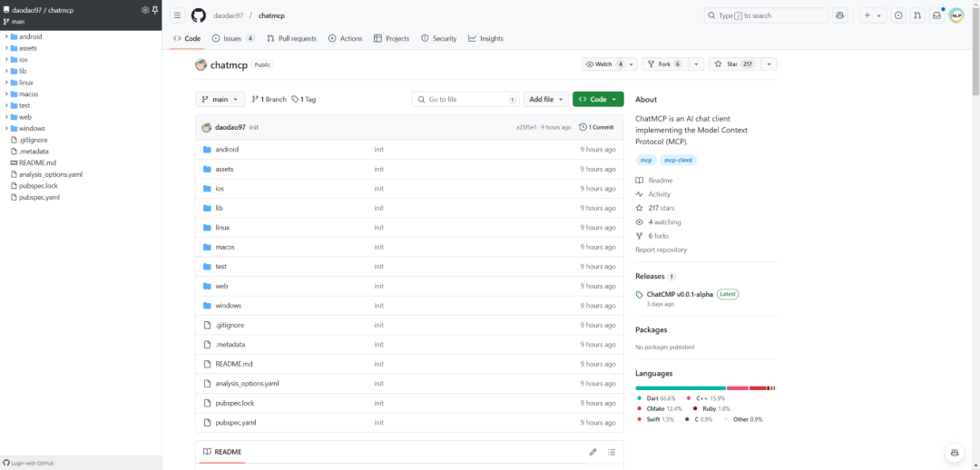Open the 1 Commit history link
Viewport: 980px width, 470px height.
(596, 127)
